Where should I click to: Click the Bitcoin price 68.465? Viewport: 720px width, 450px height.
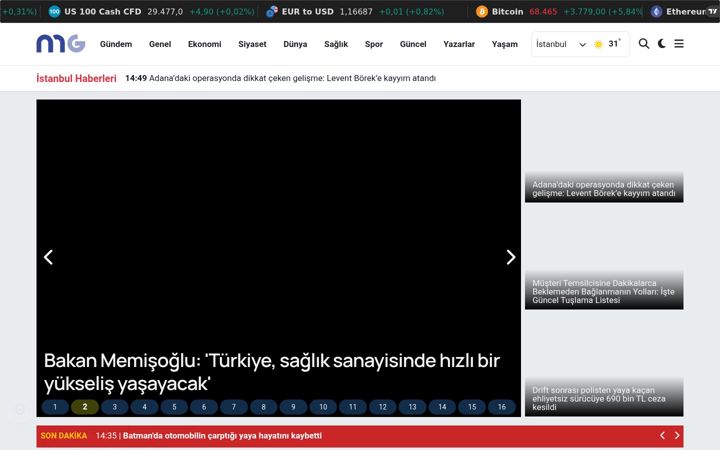point(543,11)
